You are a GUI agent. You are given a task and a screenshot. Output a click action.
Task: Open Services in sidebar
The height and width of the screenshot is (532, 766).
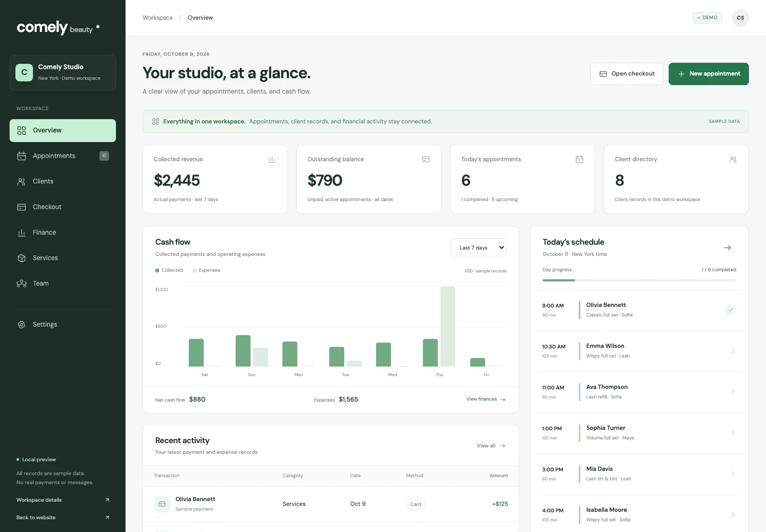tap(63, 258)
